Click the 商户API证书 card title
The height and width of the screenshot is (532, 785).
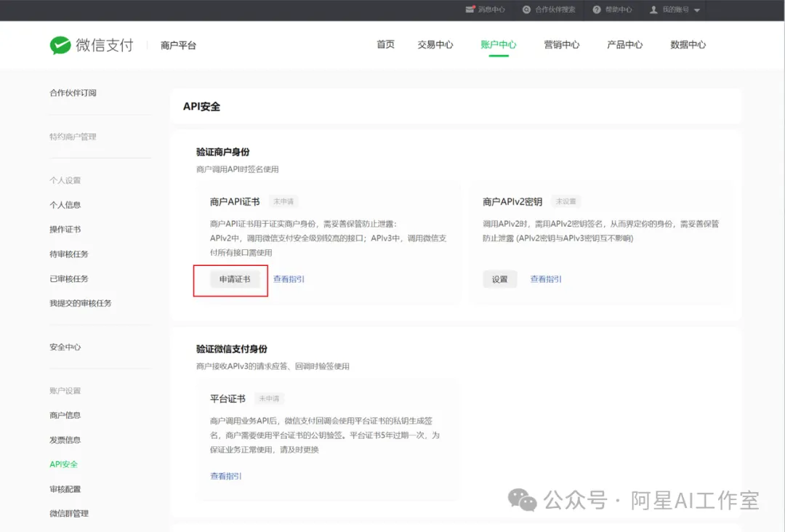click(x=235, y=202)
